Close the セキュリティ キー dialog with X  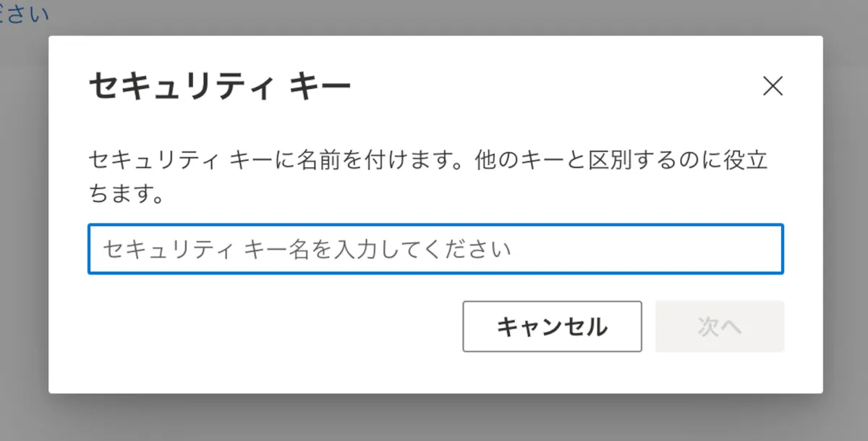[773, 87]
